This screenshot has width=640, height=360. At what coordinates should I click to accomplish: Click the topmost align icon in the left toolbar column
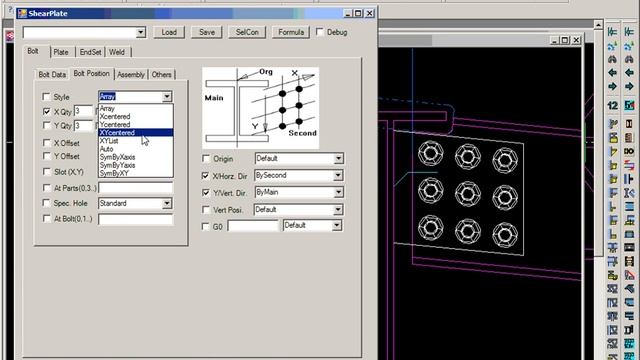(x=612, y=31)
